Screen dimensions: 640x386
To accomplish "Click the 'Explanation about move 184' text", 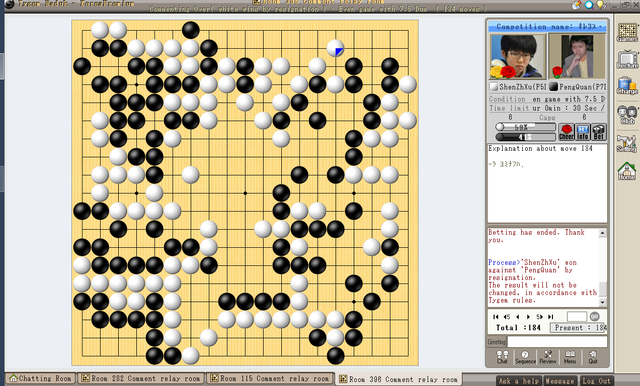I will 540,149.
